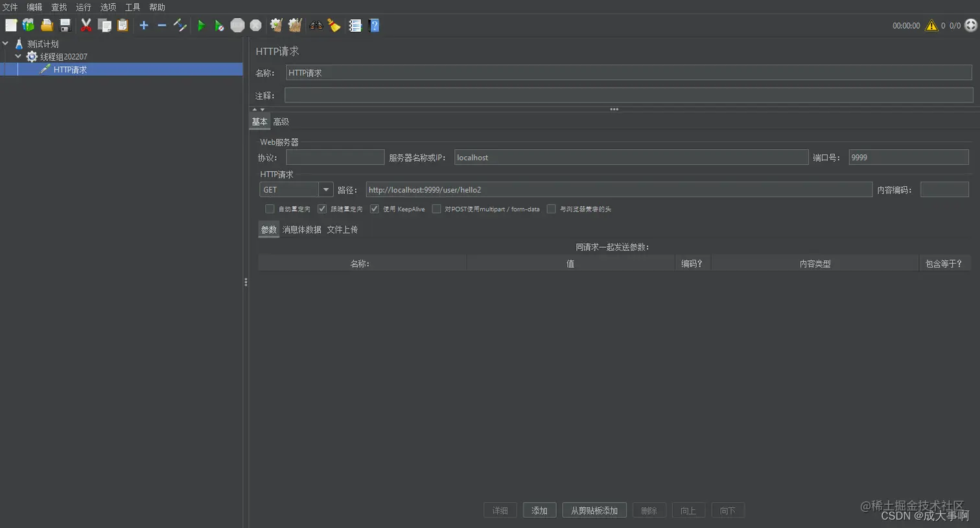Open the 选项 menu
The width and height of the screenshot is (980, 528).
click(108, 7)
